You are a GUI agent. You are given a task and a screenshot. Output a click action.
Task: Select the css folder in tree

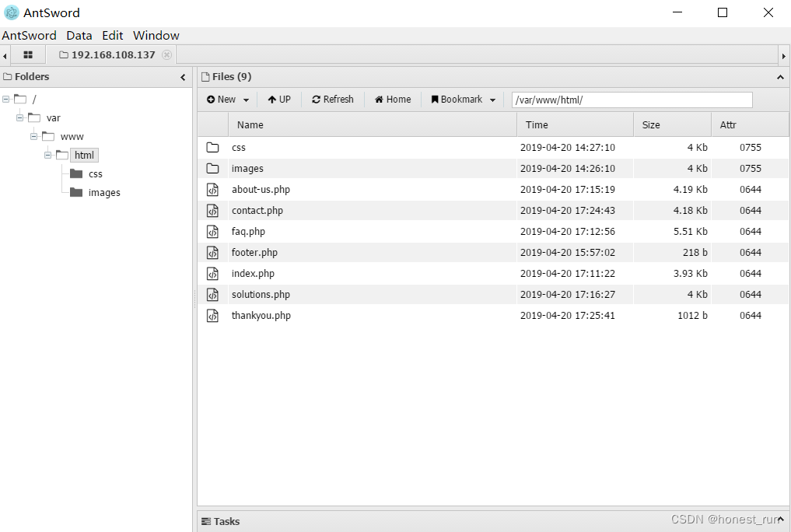[x=96, y=174]
